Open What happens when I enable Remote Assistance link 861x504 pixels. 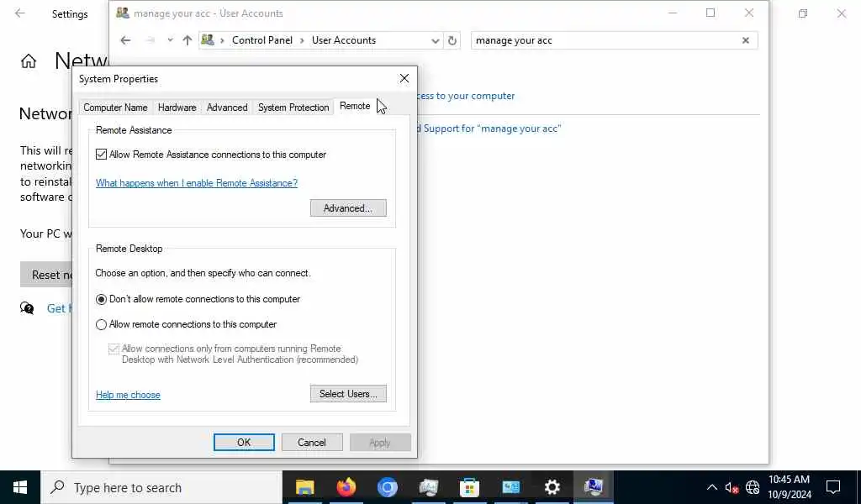pos(197,183)
